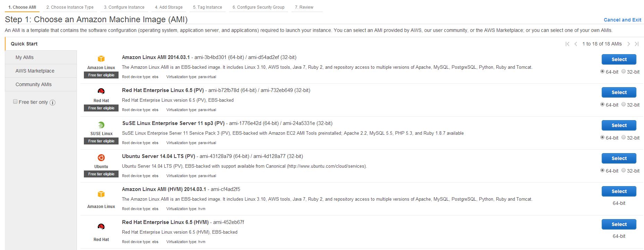The height and width of the screenshot is (250, 644).
Task: Click the Amazon Linux AMI (HVM) box icon
Action: coord(101,194)
